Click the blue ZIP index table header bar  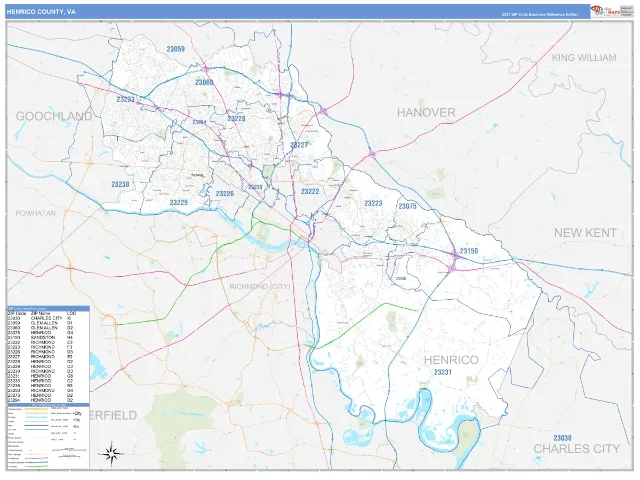pos(48,309)
